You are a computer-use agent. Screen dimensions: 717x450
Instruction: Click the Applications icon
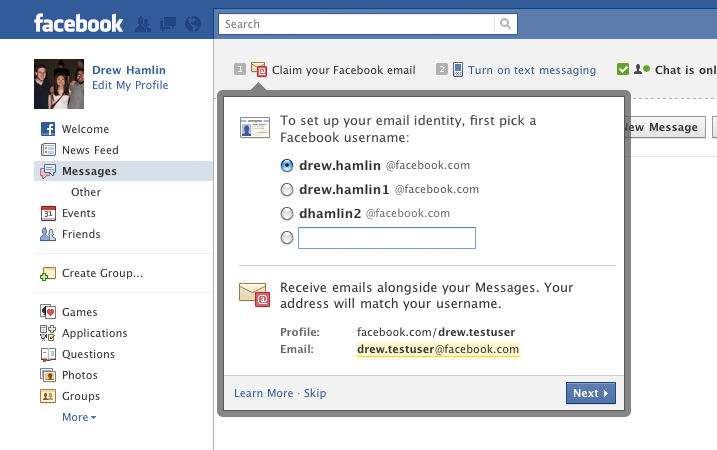point(48,333)
